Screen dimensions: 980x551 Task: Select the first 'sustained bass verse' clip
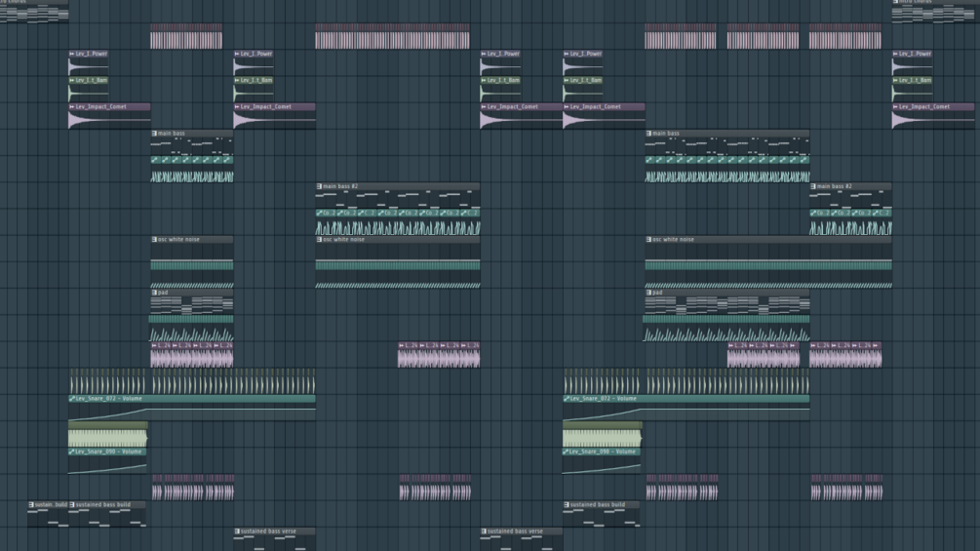pos(274,539)
